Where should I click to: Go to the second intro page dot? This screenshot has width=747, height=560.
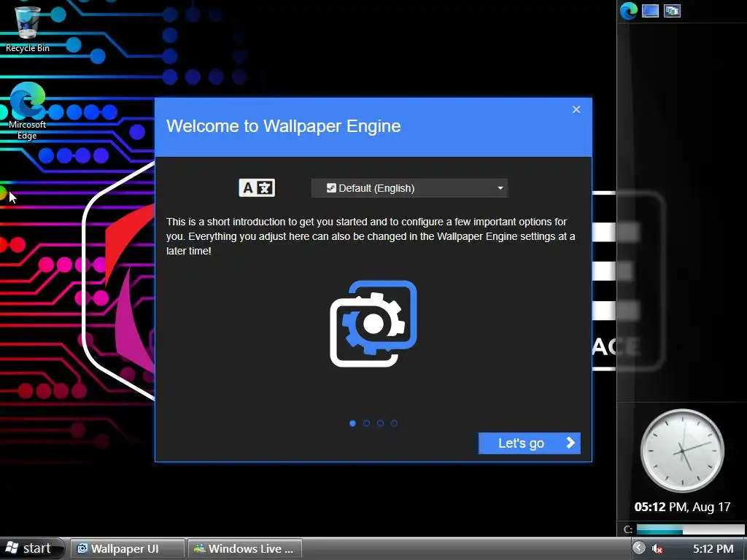coord(366,424)
